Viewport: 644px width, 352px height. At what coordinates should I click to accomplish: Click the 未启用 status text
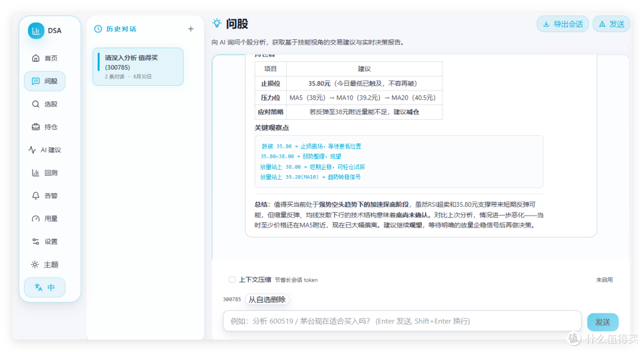click(604, 280)
